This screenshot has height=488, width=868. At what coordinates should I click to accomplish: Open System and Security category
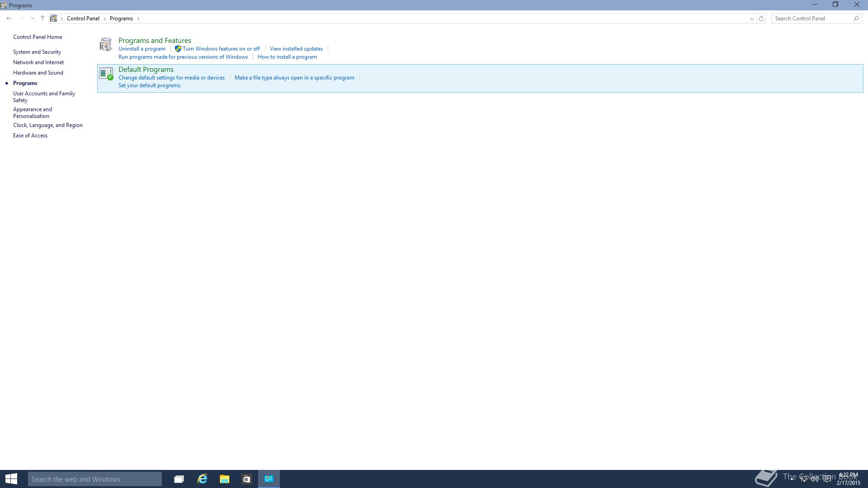click(37, 52)
